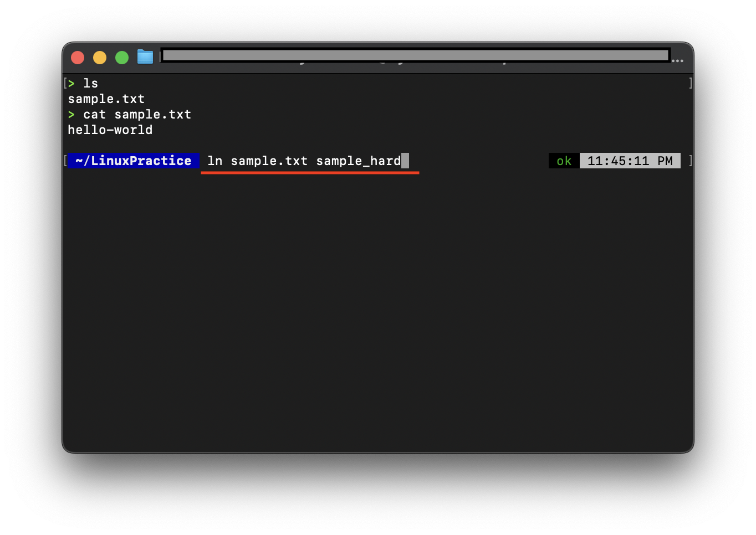This screenshot has height=535, width=756.
Task: Click the 'cat sample.txt' command line
Action: pos(137,115)
